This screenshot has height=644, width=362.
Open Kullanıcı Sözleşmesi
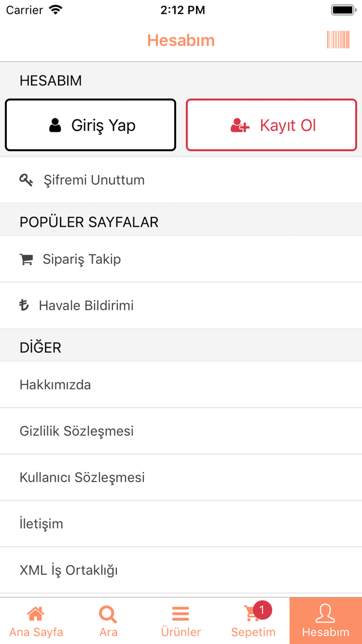tap(181, 477)
